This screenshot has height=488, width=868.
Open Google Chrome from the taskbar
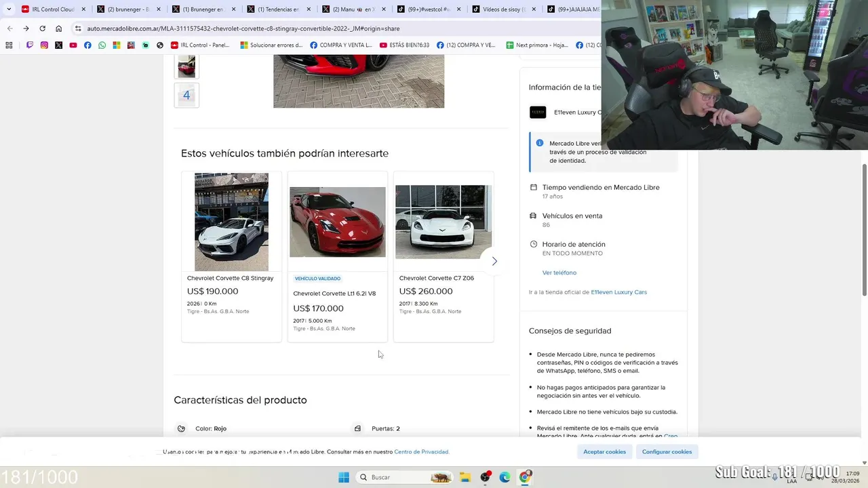(x=525, y=477)
